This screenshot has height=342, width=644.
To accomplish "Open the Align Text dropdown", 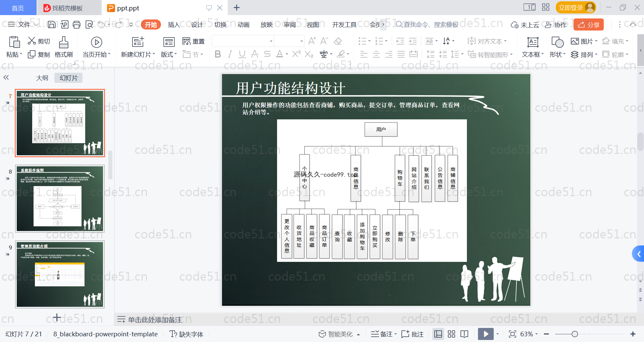I will click(x=487, y=41).
